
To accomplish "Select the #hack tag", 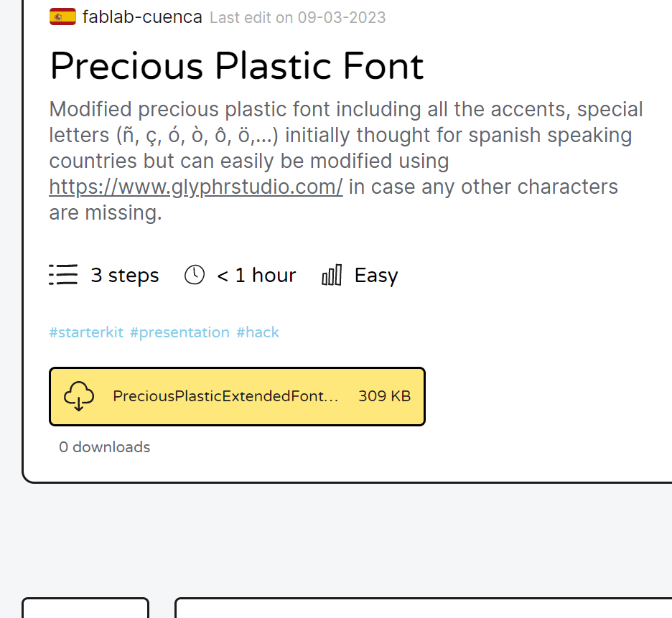I will [x=258, y=332].
